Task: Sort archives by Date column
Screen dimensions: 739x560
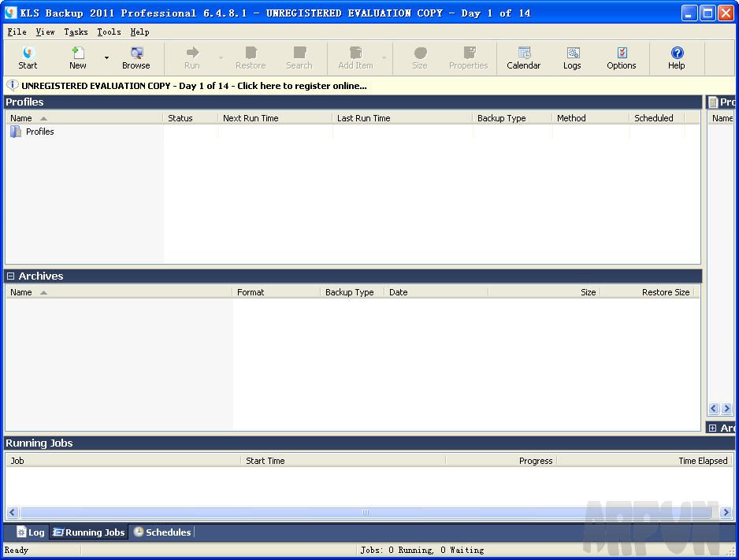Action: (x=436, y=292)
